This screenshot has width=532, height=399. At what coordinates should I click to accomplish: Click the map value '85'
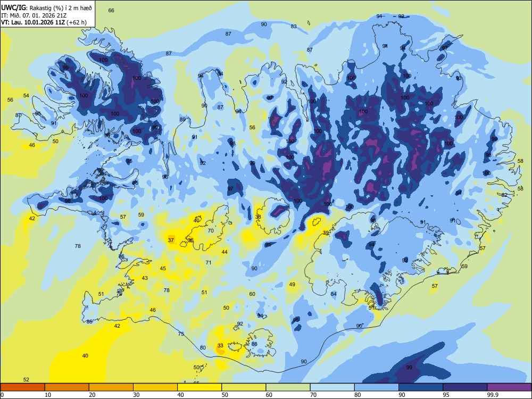pos(89,322)
